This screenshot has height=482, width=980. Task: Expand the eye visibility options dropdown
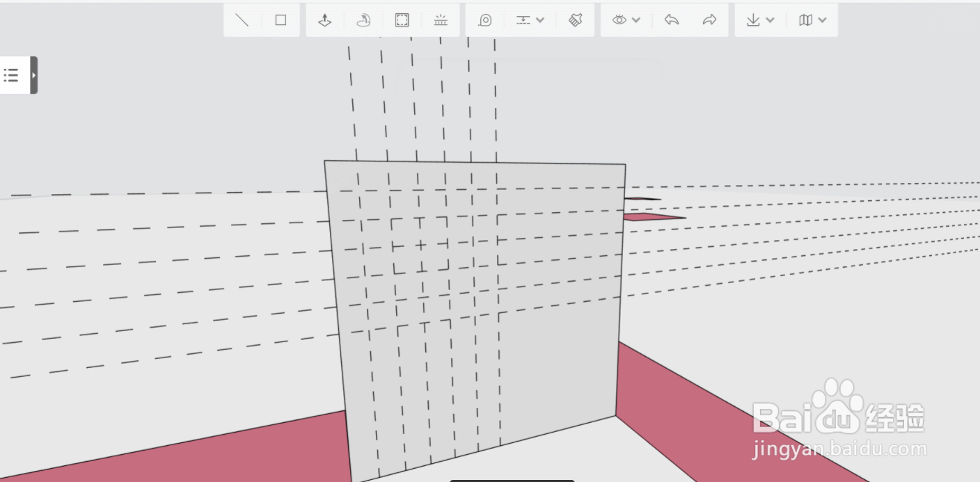(x=635, y=20)
